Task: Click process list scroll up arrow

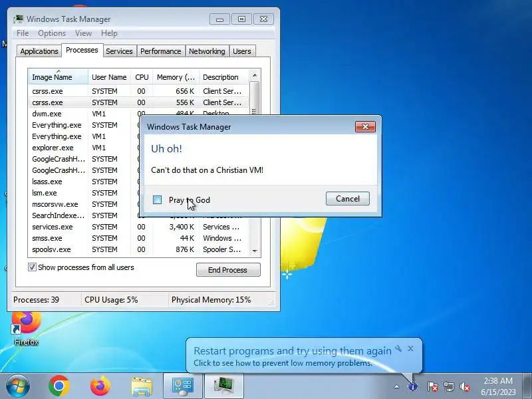Action: 255,75
